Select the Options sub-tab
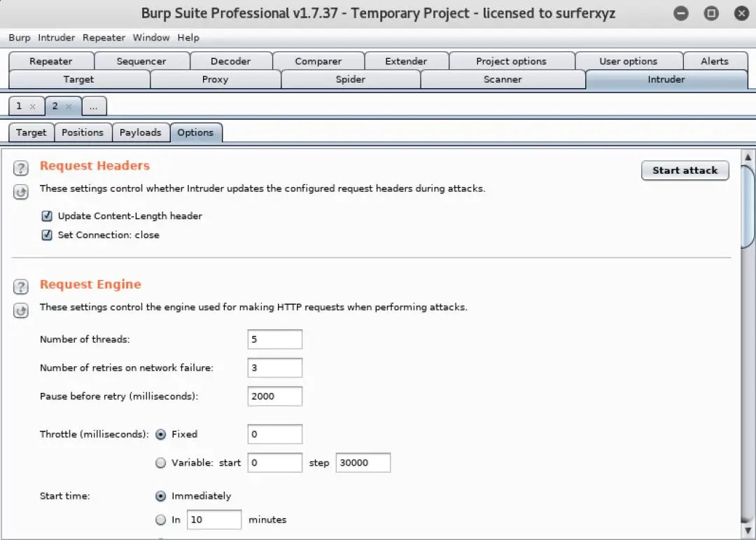Screen dimensions: 756x540 [x=195, y=132]
